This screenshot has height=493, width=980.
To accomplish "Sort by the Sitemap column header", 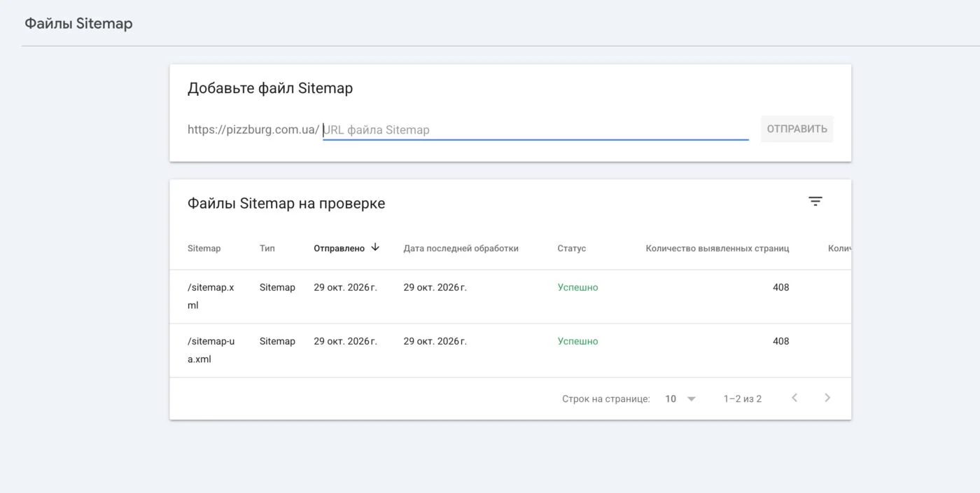I will [x=204, y=249].
